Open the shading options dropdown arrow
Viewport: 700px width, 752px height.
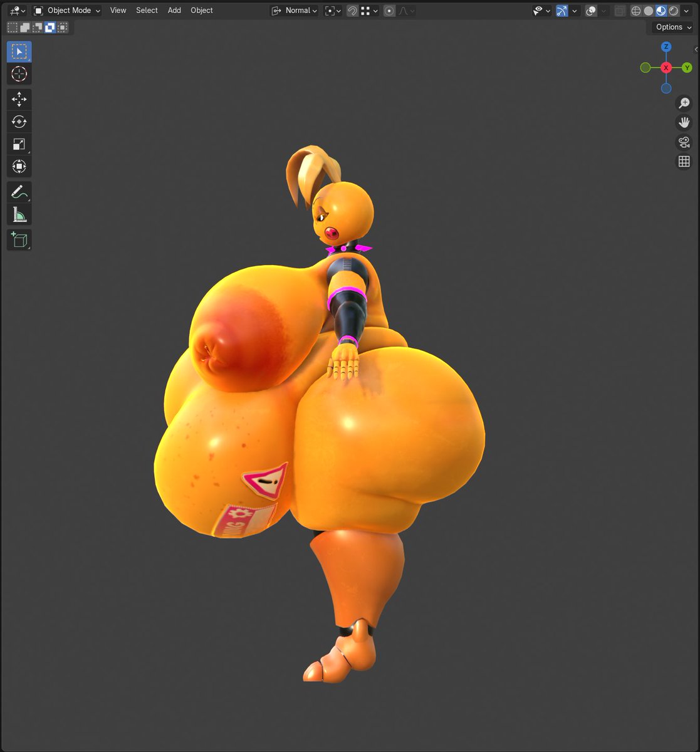[686, 11]
